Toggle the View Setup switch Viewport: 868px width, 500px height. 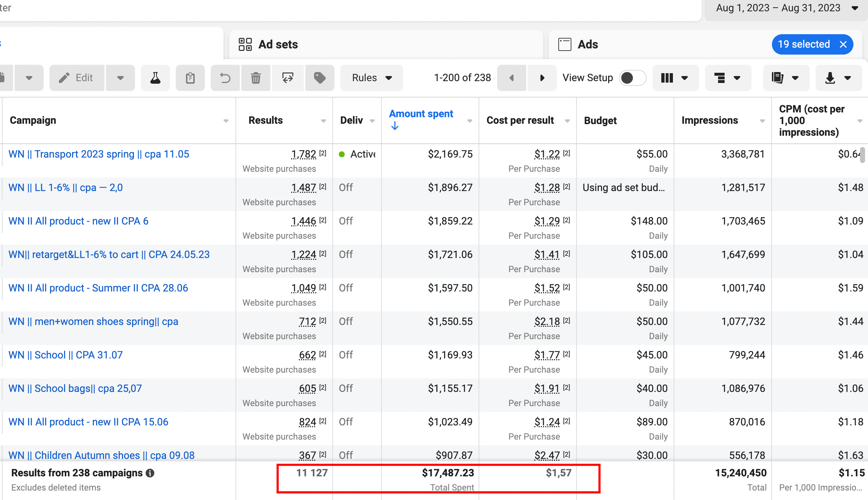coord(633,78)
